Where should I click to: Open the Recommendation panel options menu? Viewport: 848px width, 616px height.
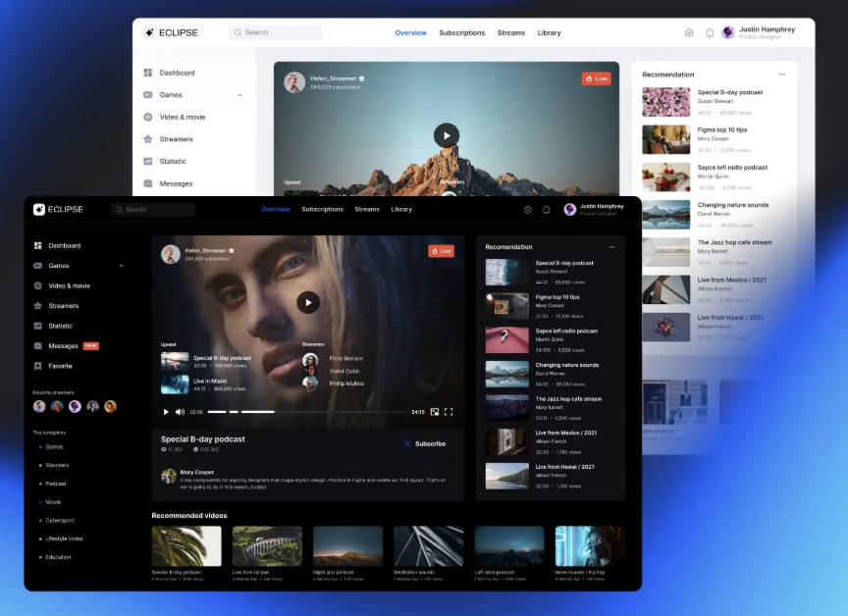click(x=612, y=247)
